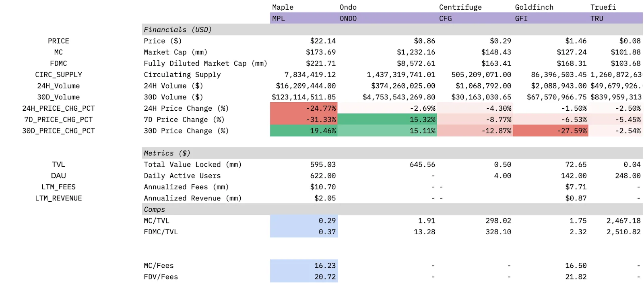This screenshot has height=283, width=644.
Task: Select Maple price cell $22.14
Action: point(323,41)
